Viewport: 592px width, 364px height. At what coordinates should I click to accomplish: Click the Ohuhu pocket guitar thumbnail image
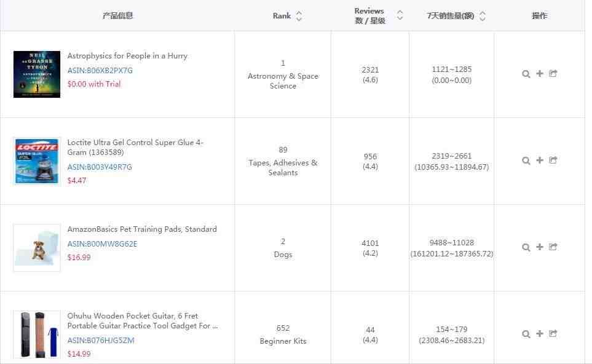tap(37, 334)
